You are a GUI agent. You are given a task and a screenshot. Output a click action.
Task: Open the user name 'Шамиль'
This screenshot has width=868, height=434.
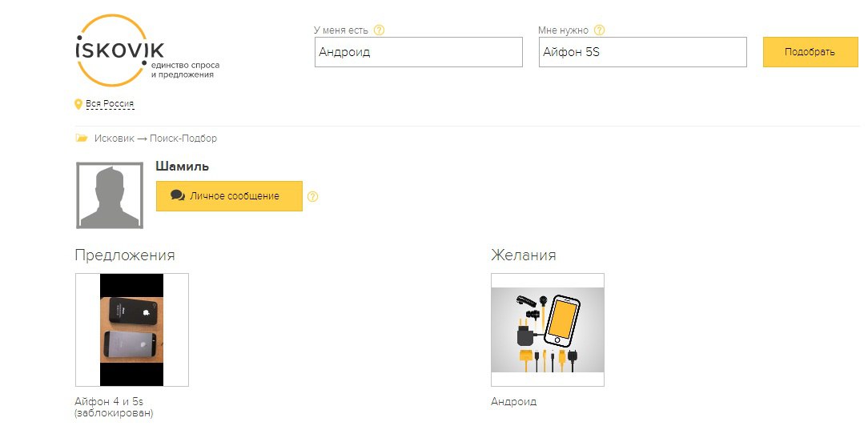tap(182, 166)
